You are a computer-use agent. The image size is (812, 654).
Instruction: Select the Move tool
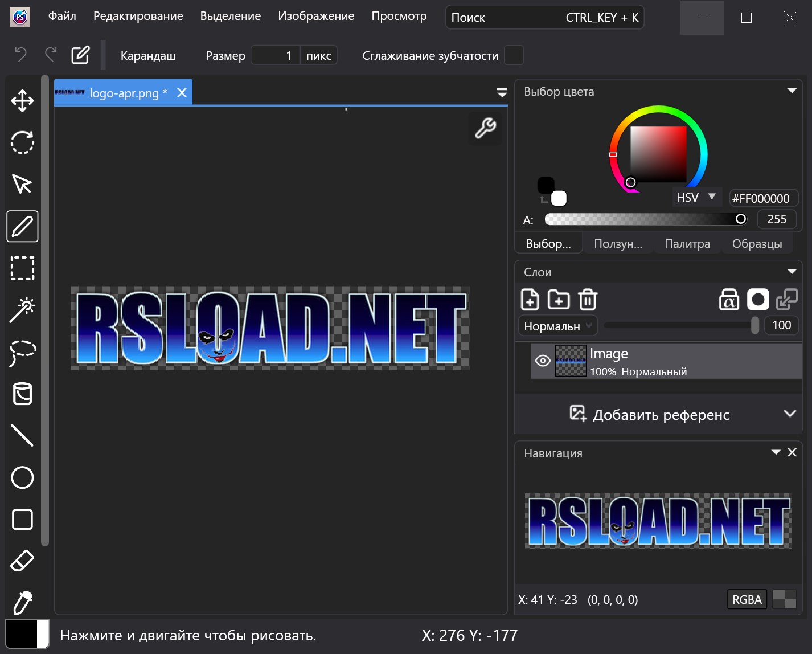click(22, 101)
